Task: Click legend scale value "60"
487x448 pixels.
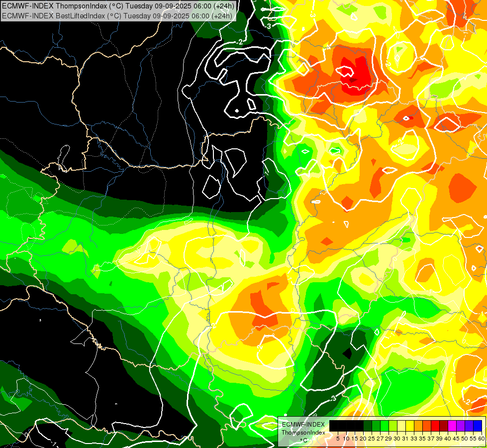Action: [x=482, y=439]
